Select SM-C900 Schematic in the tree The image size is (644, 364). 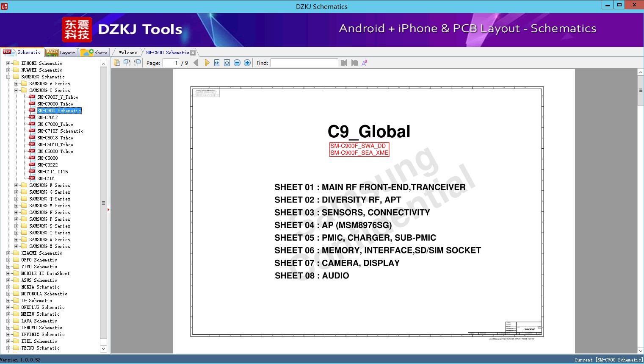(x=59, y=111)
